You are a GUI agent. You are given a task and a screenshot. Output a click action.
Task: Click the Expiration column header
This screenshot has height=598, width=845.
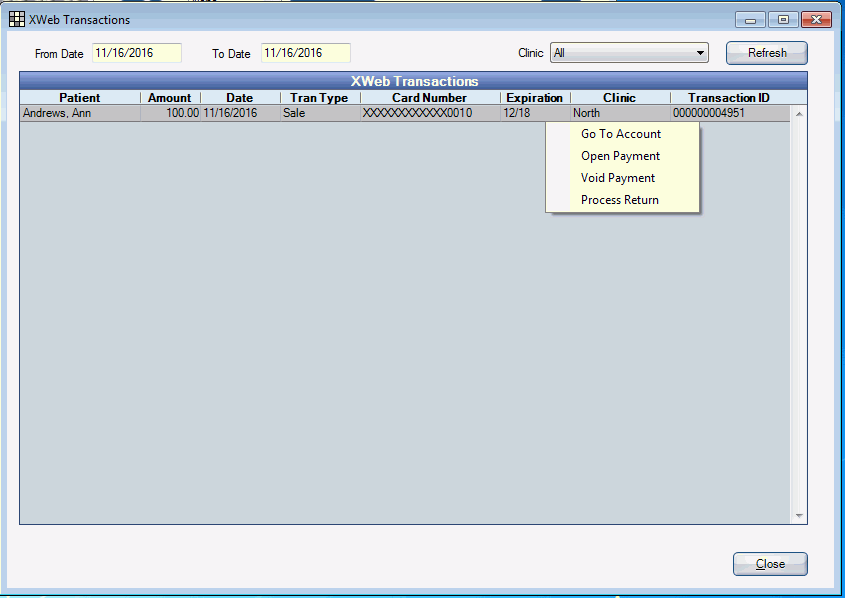535,98
